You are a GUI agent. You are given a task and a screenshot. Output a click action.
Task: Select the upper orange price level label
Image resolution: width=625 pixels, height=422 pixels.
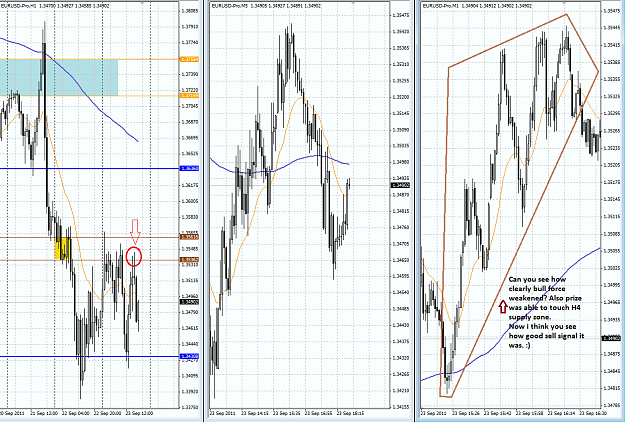coord(190,59)
